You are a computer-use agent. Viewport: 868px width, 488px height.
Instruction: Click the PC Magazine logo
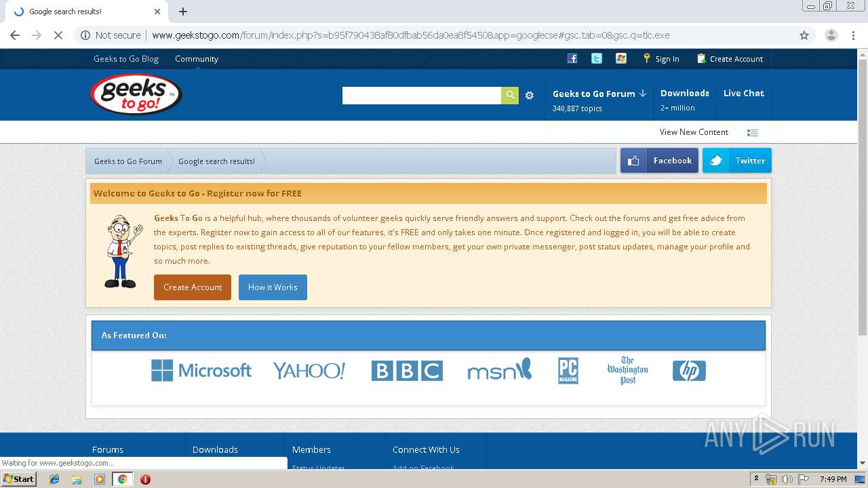click(568, 371)
